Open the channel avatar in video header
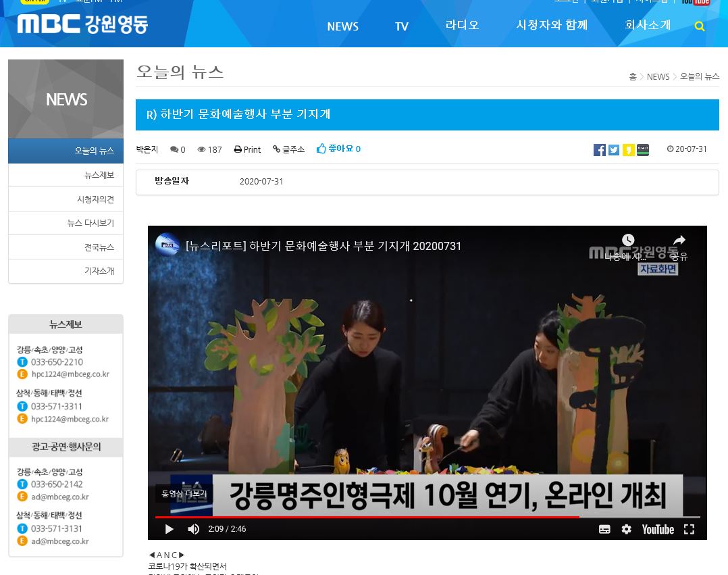The width and height of the screenshot is (728, 575). pyautogui.click(x=167, y=245)
